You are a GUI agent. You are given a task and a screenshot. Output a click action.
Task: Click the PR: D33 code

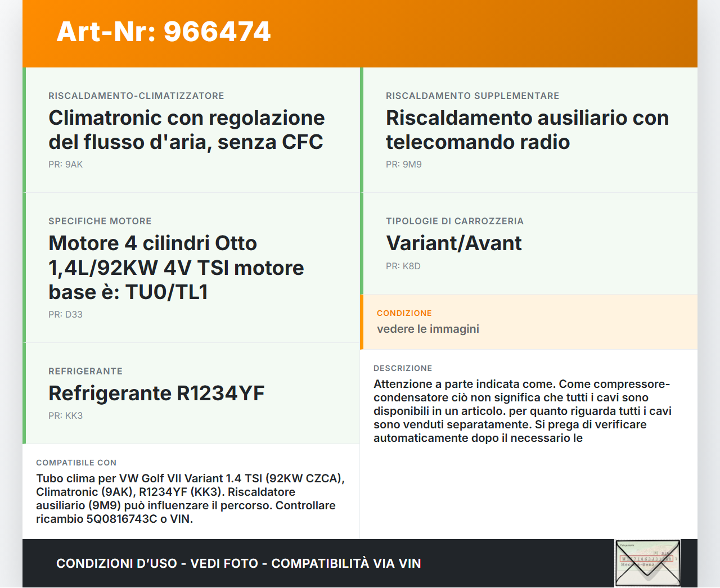click(x=65, y=314)
